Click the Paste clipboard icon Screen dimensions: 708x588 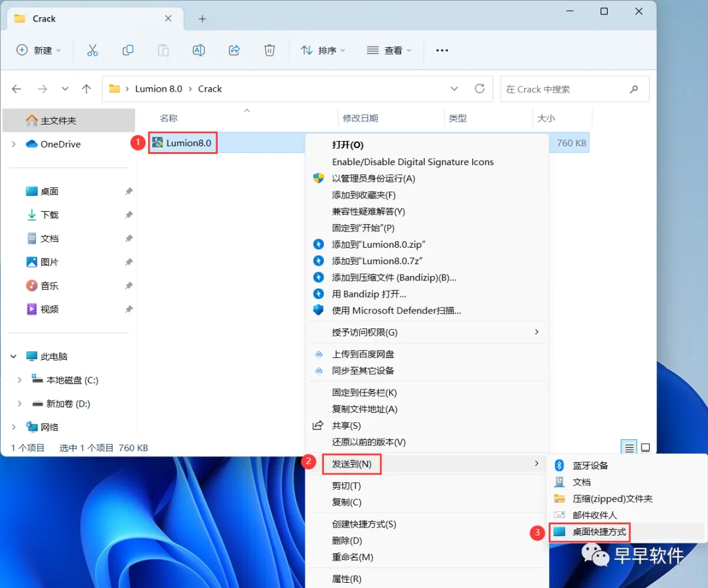point(163,50)
